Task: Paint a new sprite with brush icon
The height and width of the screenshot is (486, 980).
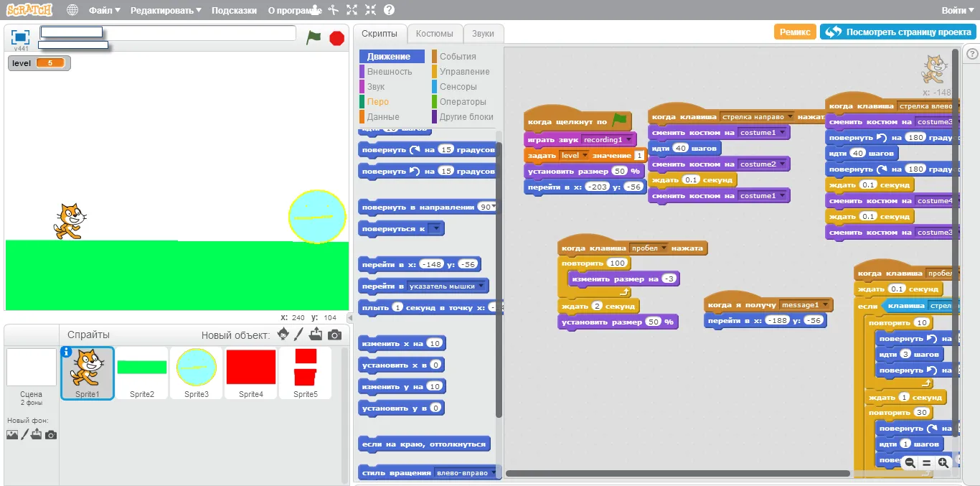Action: (300, 335)
